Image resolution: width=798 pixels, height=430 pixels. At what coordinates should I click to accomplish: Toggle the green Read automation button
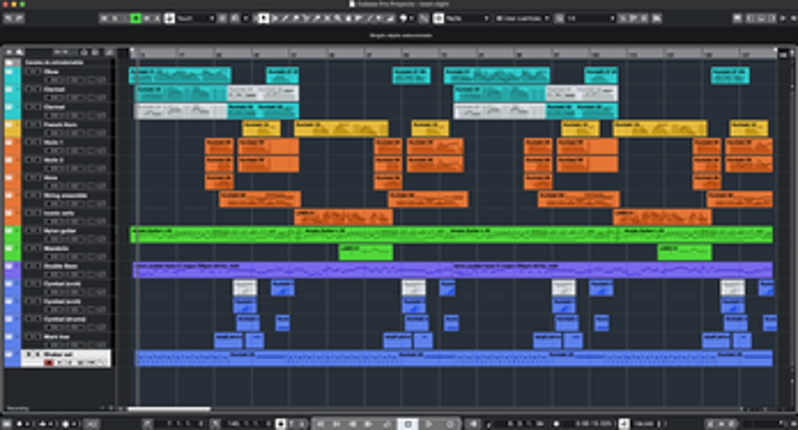pyautogui.click(x=136, y=18)
